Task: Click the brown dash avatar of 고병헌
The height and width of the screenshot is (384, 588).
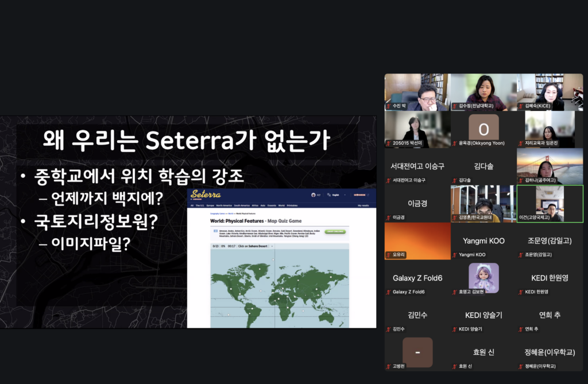Action: [x=417, y=352]
